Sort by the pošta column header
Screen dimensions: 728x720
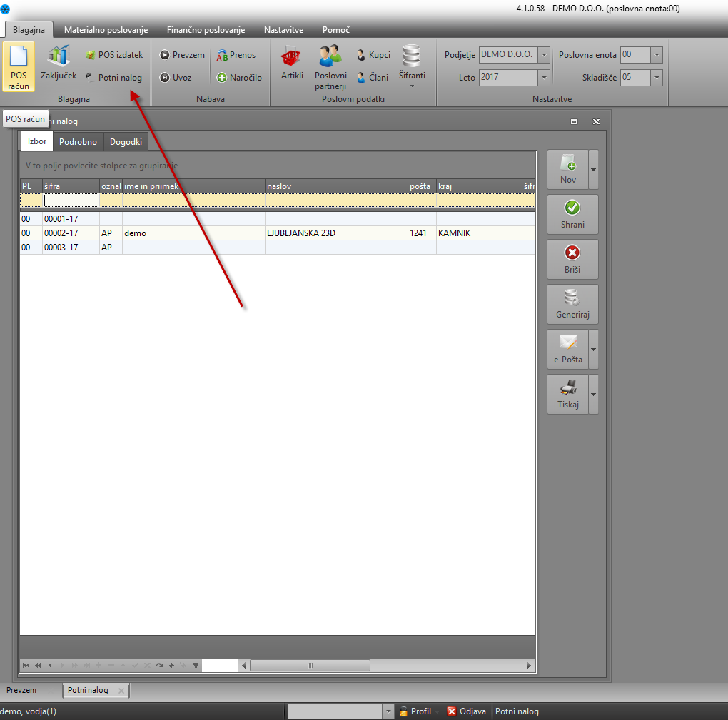coord(422,186)
